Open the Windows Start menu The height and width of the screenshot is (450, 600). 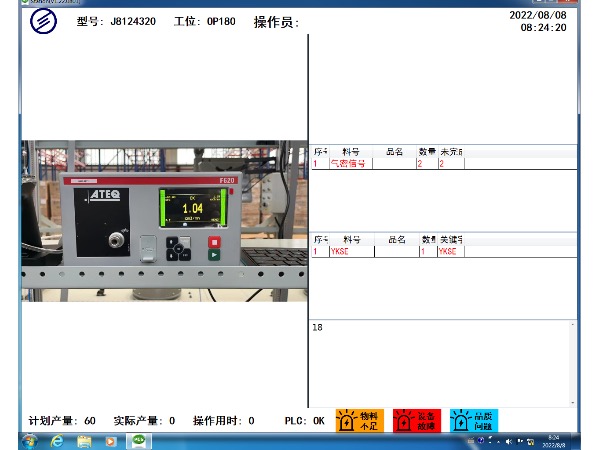point(31,440)
